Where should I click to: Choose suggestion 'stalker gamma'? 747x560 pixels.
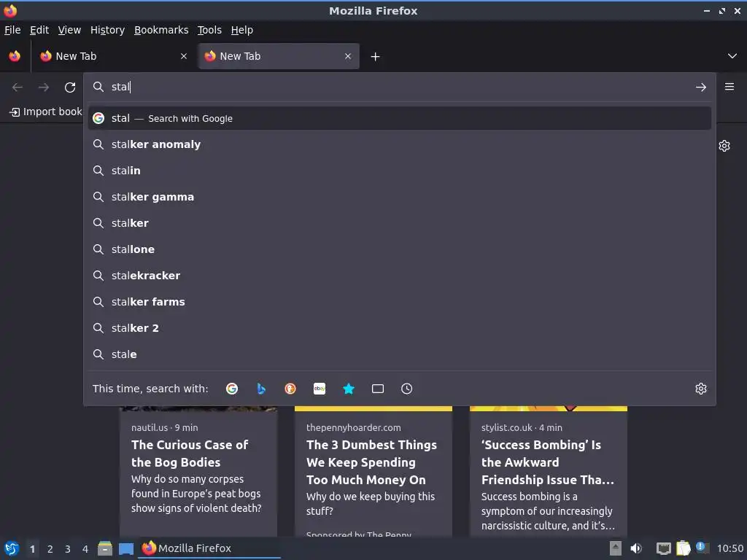click(x=400, y=197)
